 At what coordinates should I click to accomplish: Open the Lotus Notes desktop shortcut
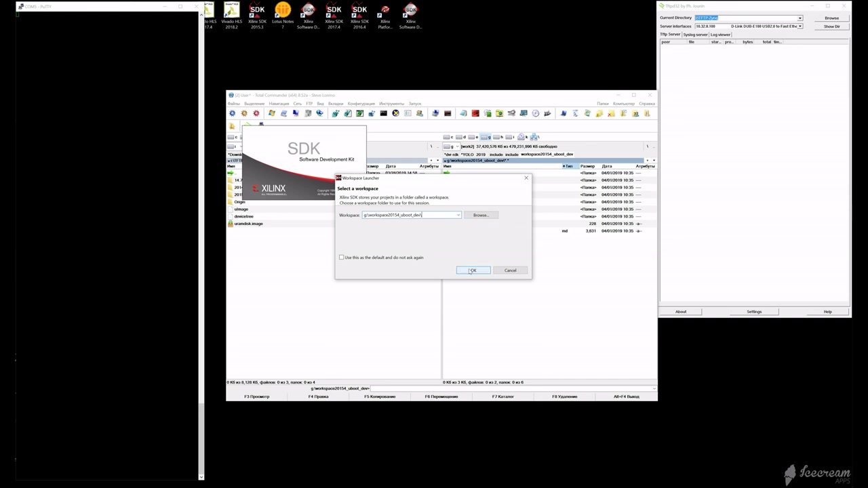(x=283, y=12)
